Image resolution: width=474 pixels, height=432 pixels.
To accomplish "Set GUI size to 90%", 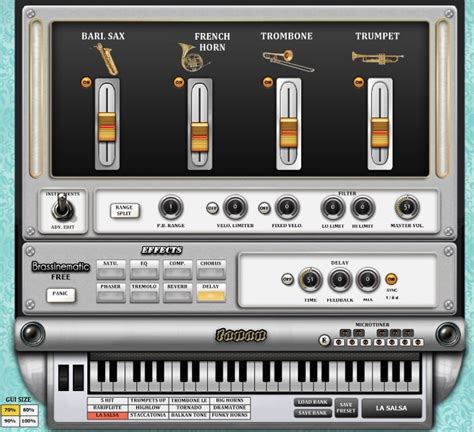I will point(10,421).
